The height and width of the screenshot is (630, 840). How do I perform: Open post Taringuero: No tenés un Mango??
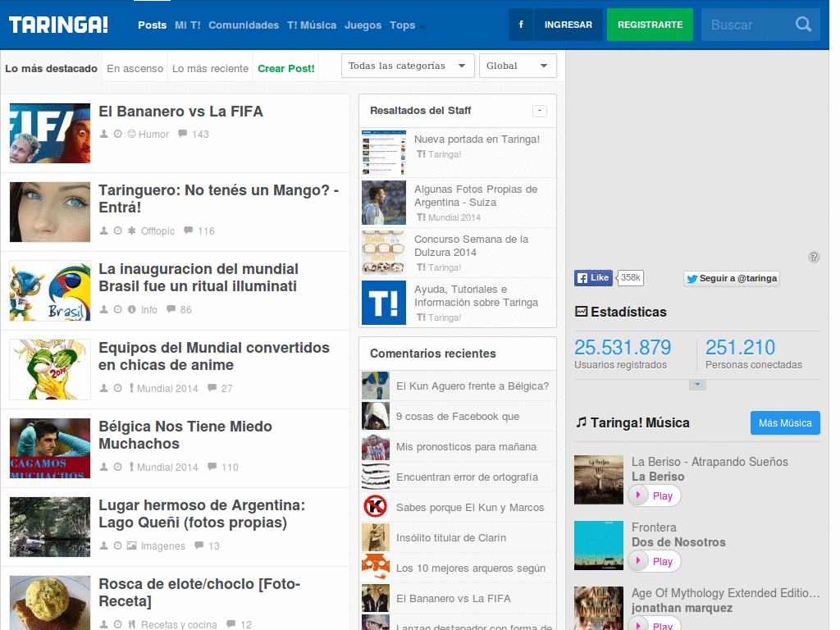tap(218, 199)
